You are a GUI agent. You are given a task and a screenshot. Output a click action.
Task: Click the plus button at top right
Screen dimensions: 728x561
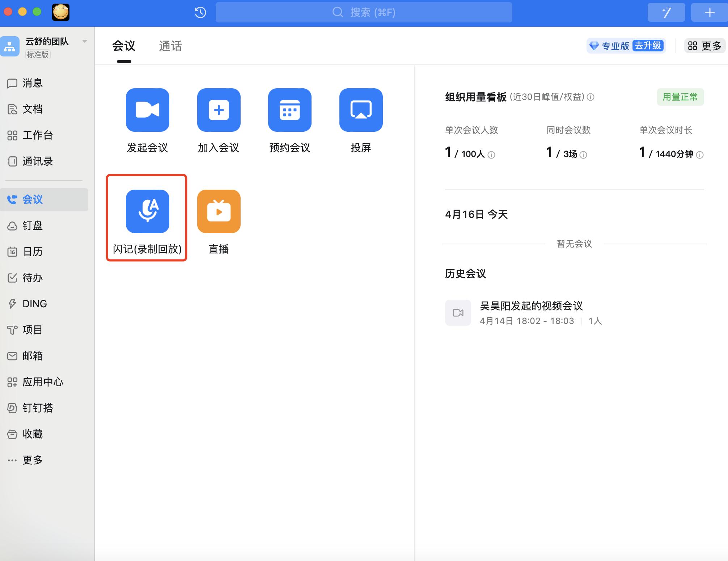[x=710, y=13]
